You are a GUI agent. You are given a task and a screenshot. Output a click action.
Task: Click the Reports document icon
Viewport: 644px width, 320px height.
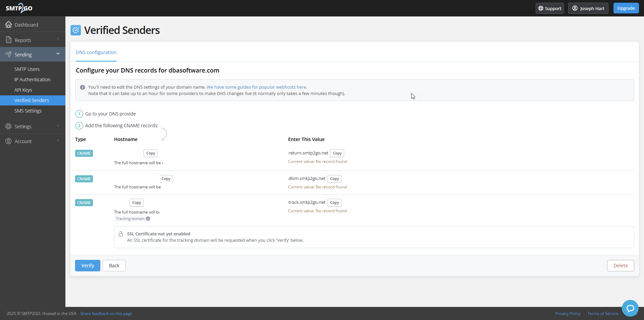coord(9,40)
